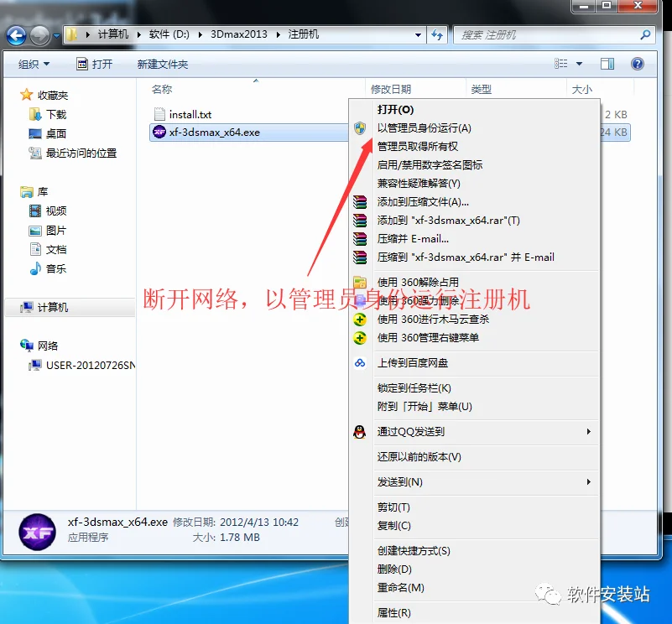Expand 发送到(N) submenu

point(475,482)
